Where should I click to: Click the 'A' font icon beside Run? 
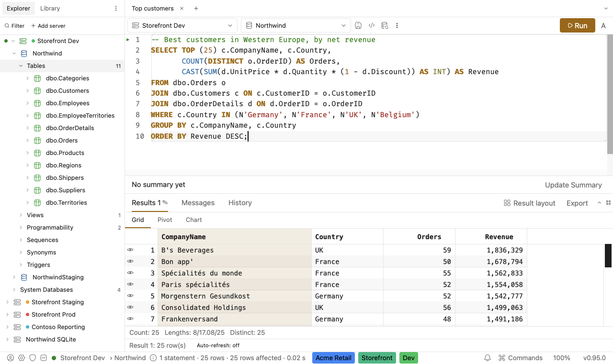coord(603,25)
